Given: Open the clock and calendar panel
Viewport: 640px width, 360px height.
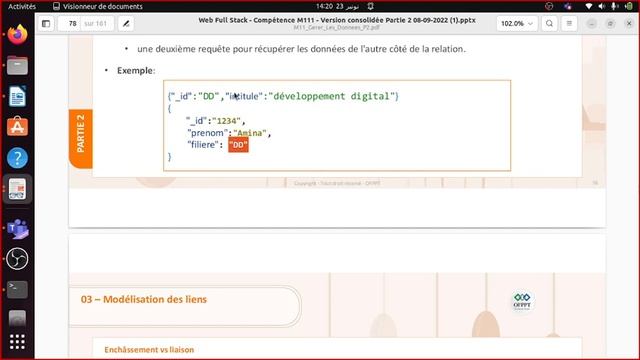Looking at the screenshot, I should tap(338, 6).
